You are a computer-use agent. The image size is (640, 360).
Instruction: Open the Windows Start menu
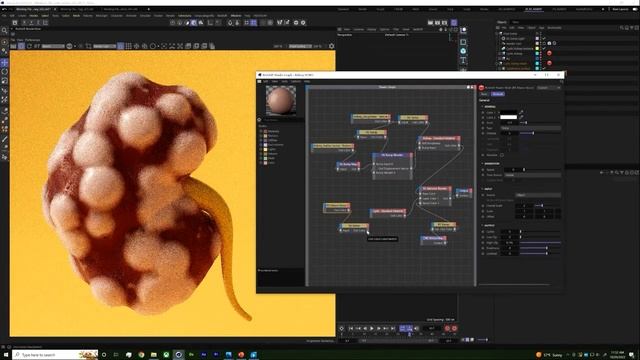pyautogui.click(x=6, y=355)
